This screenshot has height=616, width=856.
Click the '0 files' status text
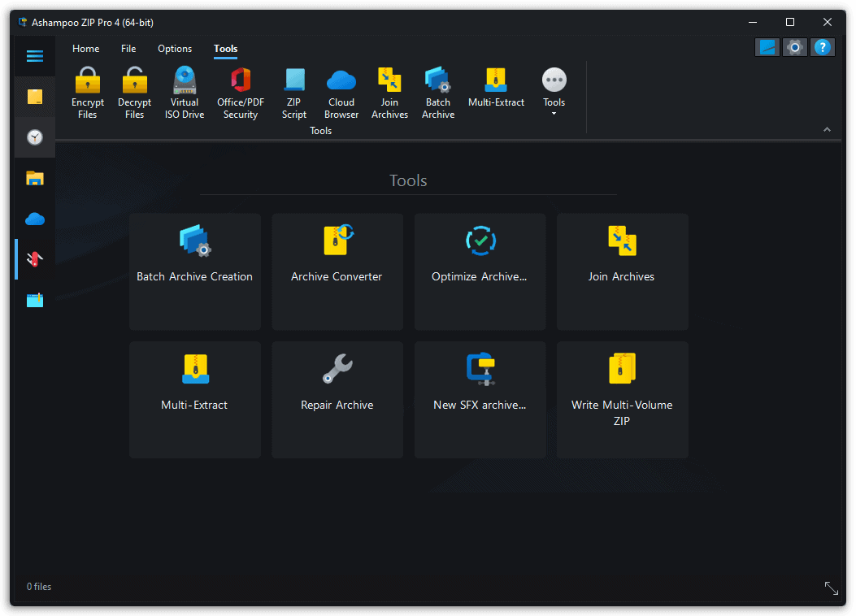[39, 587]
